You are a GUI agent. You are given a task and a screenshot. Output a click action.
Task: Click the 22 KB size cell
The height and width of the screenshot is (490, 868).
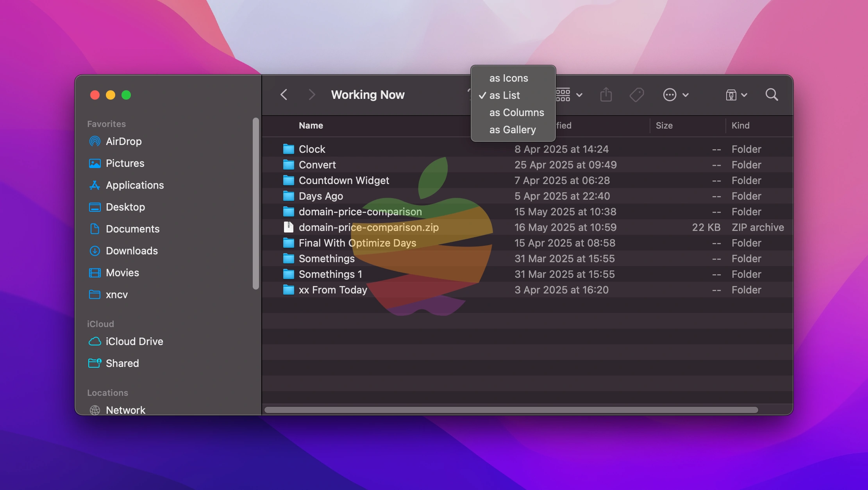tap(706, 227)
